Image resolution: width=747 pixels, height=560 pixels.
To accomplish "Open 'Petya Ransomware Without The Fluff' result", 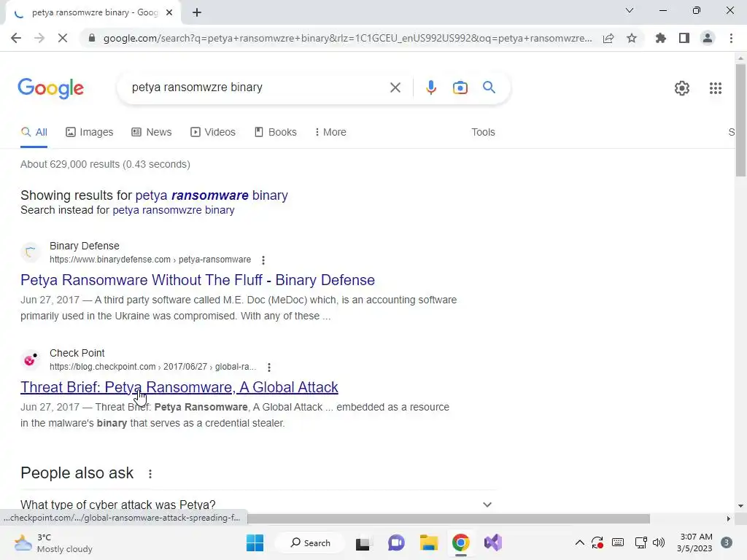I will click(198, 280).
